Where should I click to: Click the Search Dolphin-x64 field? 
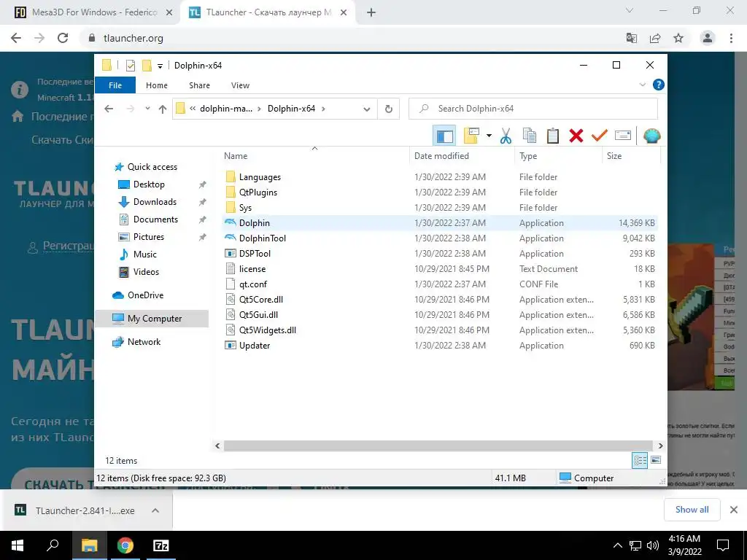pyautogui.click(x=533, y=109)
